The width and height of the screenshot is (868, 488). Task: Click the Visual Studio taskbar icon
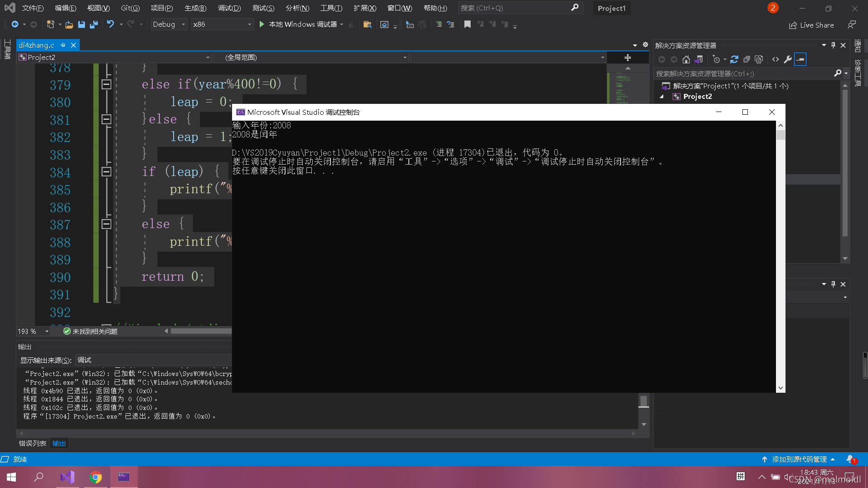click(67, 477)
